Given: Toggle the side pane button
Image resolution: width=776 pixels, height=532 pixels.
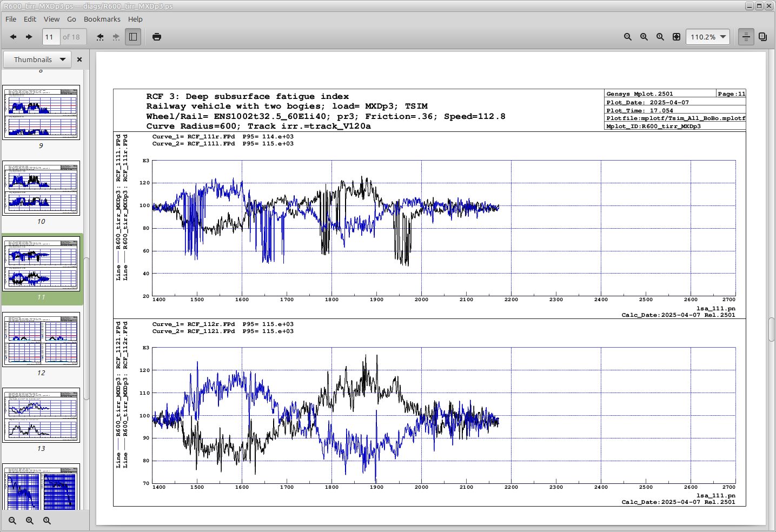Looking at the screenshot, I should [133, 37].
